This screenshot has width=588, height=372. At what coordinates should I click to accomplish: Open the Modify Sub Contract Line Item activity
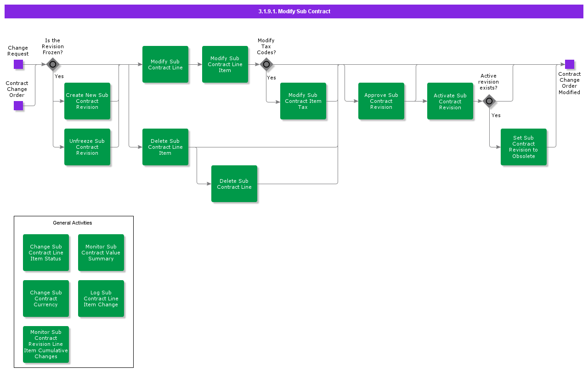[225, 64]
